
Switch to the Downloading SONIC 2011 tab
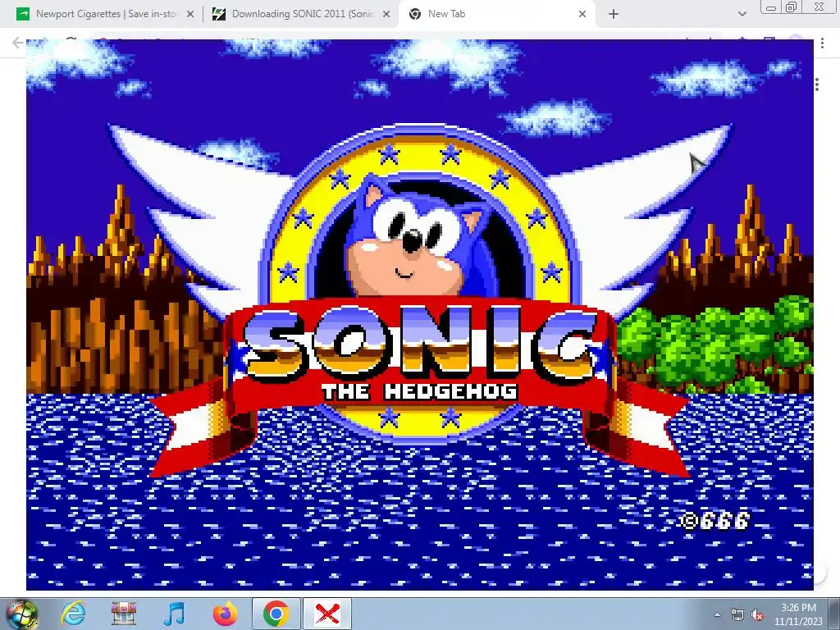click(x=302, y=14)
